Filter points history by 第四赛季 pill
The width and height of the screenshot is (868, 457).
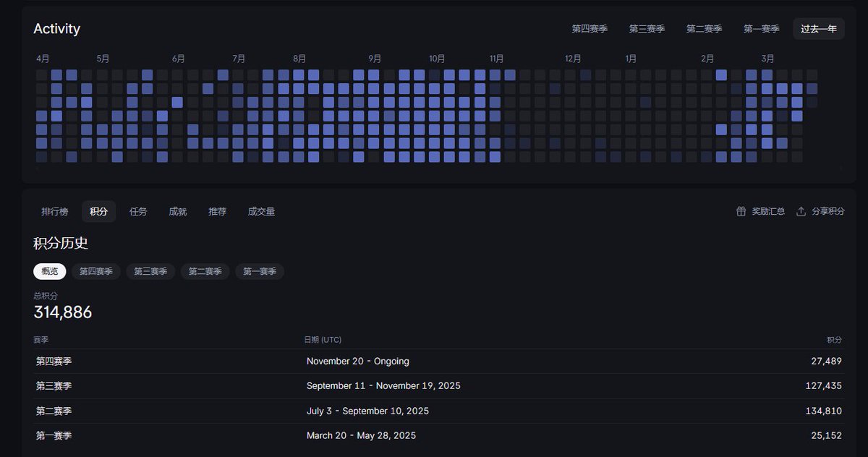96,271
